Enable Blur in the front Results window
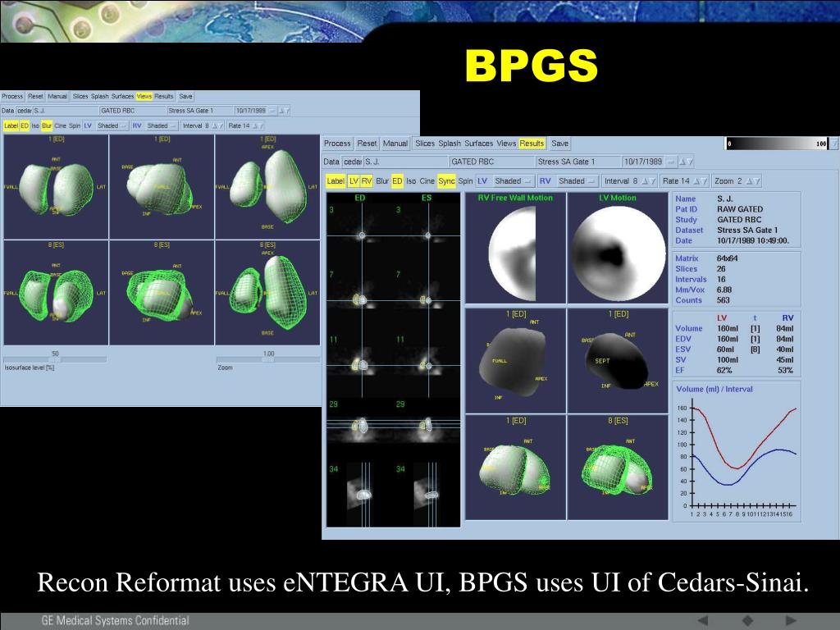The image size is (840, 630). tap(382, 181)
